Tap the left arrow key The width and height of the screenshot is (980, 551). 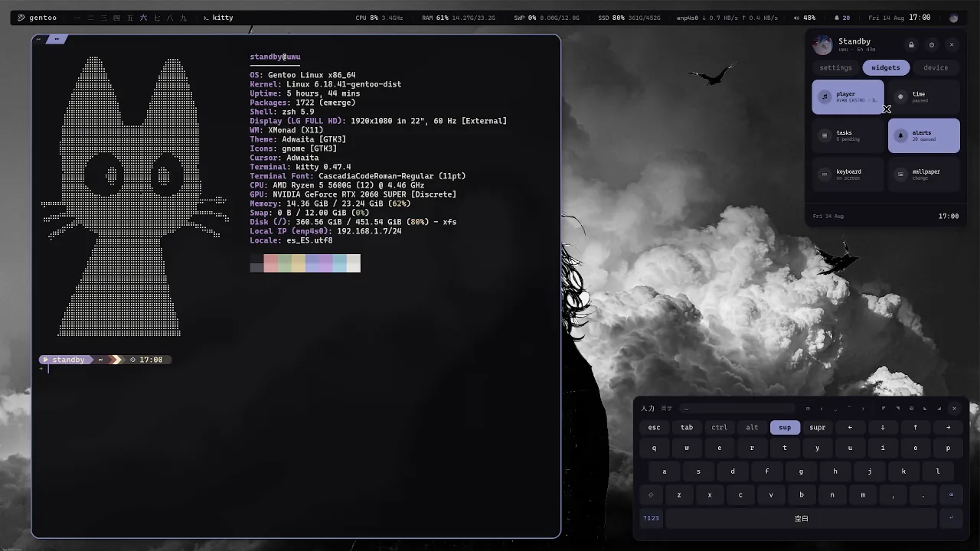click(850, 428)
